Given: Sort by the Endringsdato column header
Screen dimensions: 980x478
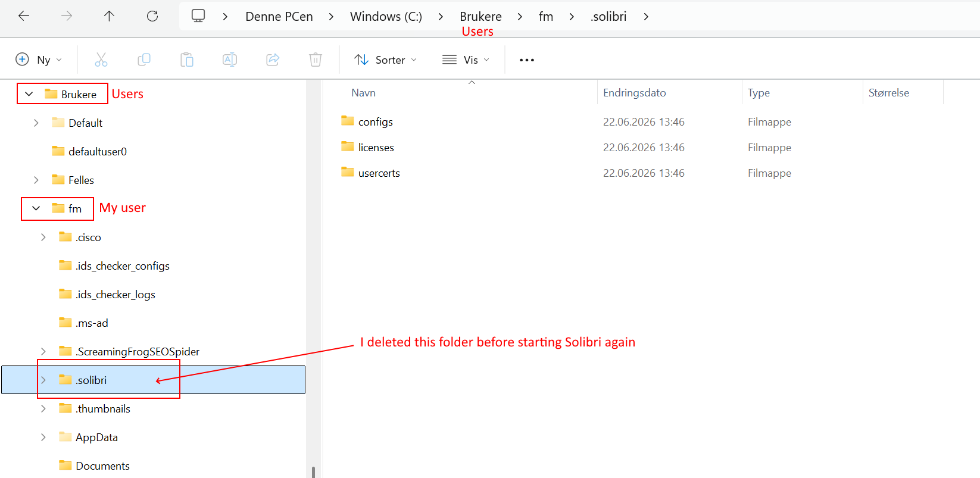Looking at the screenshot, I should point(635,93).
